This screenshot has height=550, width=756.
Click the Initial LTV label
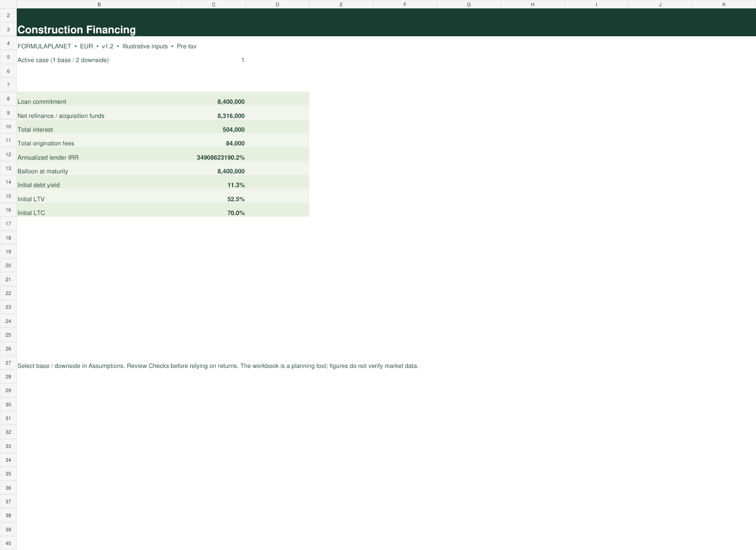coord(31,199)
